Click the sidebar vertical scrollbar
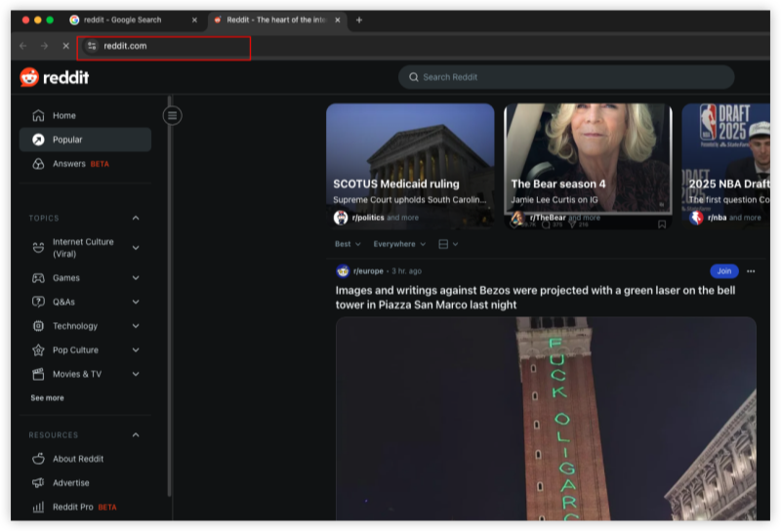Viewport: 781px width, 532px height. tap(169, 297)
